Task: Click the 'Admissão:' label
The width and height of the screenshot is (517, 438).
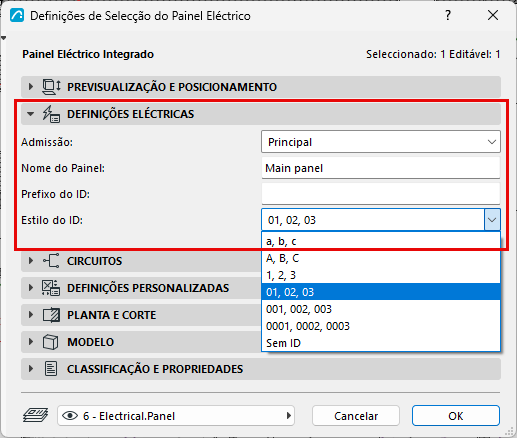Action: [x=47, y=142]
